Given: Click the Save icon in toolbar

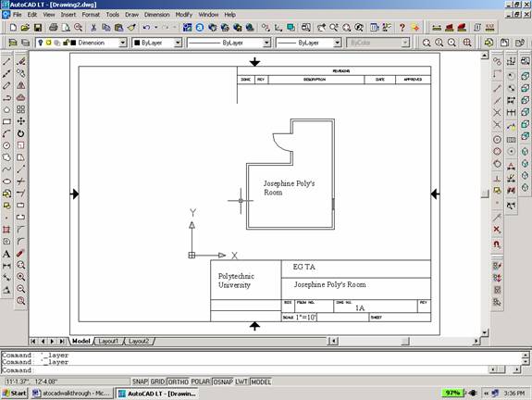Looking at the screenshot, I should click(38, 28).
